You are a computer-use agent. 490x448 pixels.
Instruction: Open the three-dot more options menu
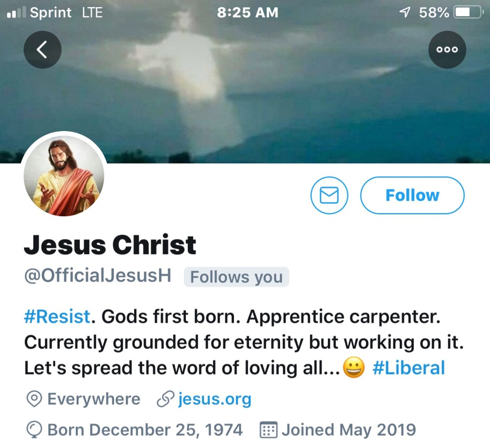447,50
